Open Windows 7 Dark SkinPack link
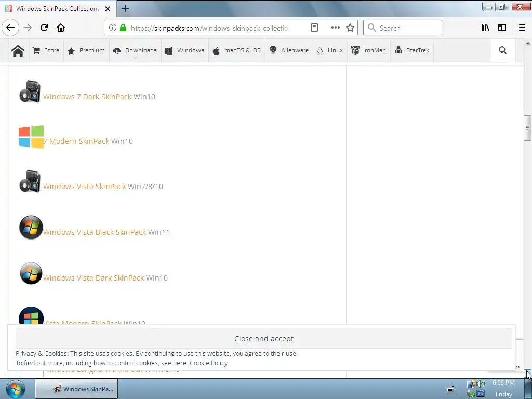 tap(87, 97)
